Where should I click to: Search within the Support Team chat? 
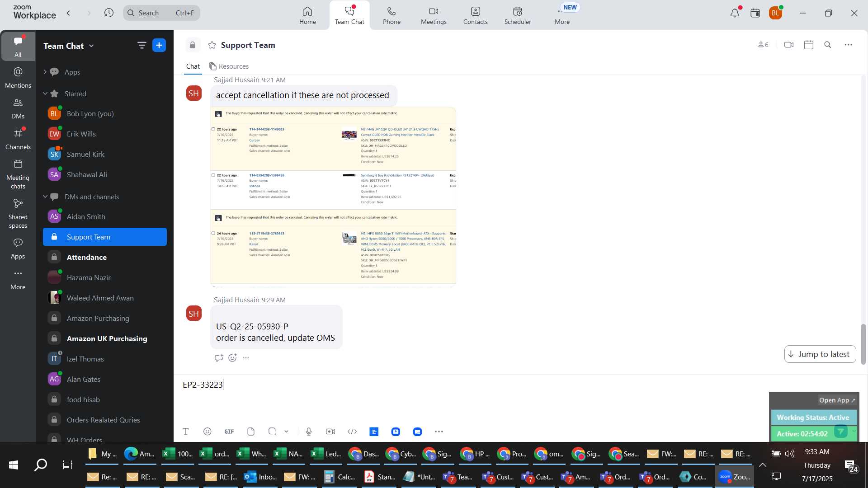tap(828, 45)
